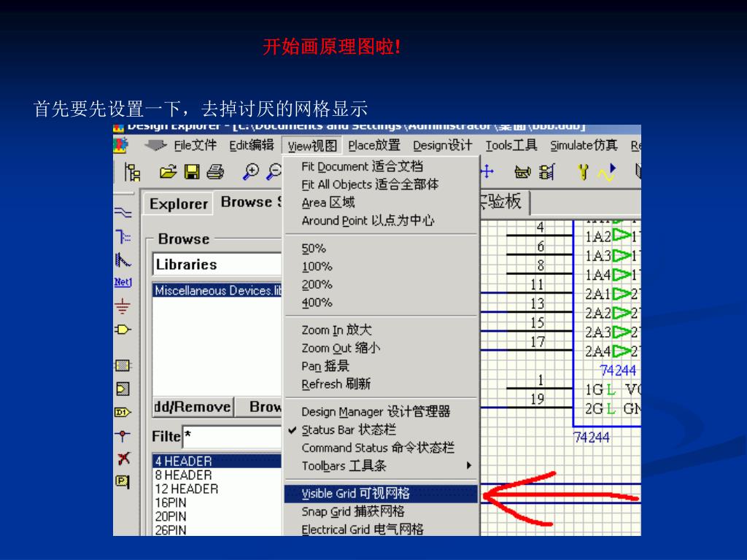Click the yellow wrench tools icon
Image resolution: width=747 pixels, height=560 pixels.
(583, 172)
